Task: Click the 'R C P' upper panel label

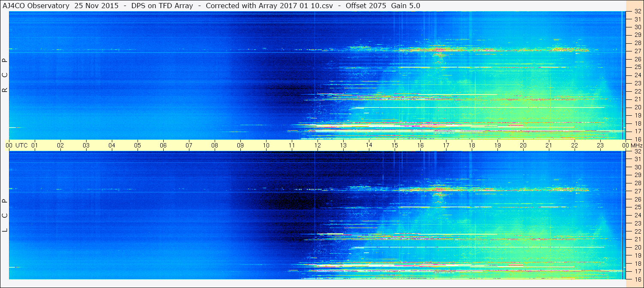Action: point(5,75)
